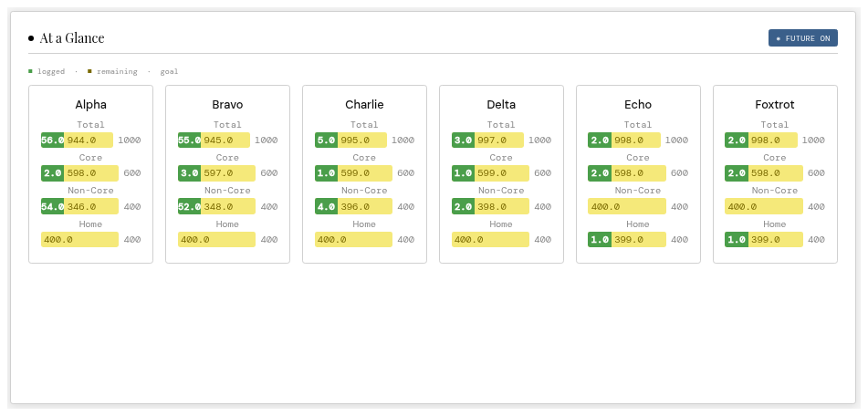
Task: Click Alpha's remaining 944.0 Total segment
Action: click(89, 140)
